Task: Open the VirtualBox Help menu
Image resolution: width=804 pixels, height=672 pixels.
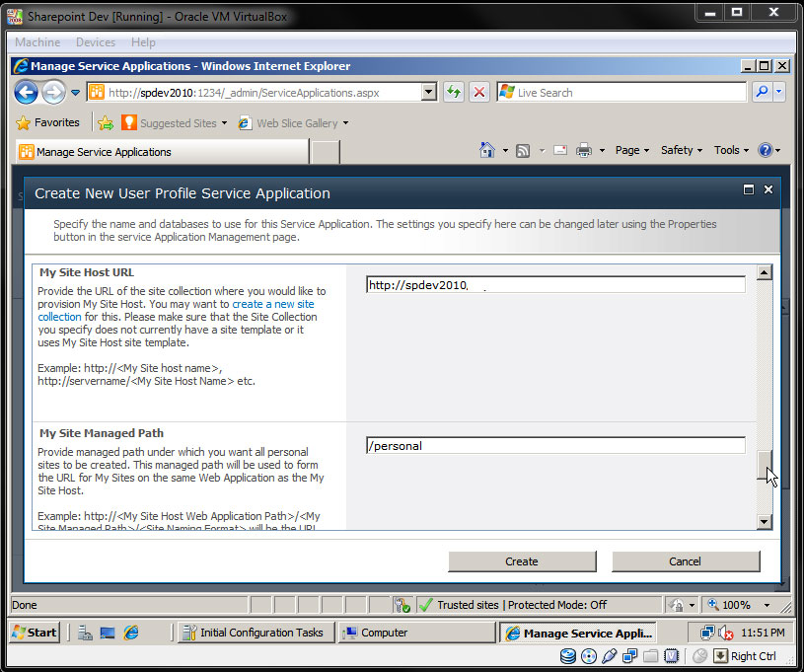Action: tap(143, 42)
